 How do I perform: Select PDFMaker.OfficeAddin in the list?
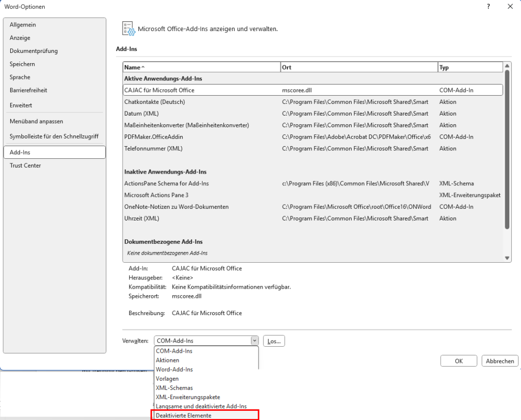pos(154,137)
